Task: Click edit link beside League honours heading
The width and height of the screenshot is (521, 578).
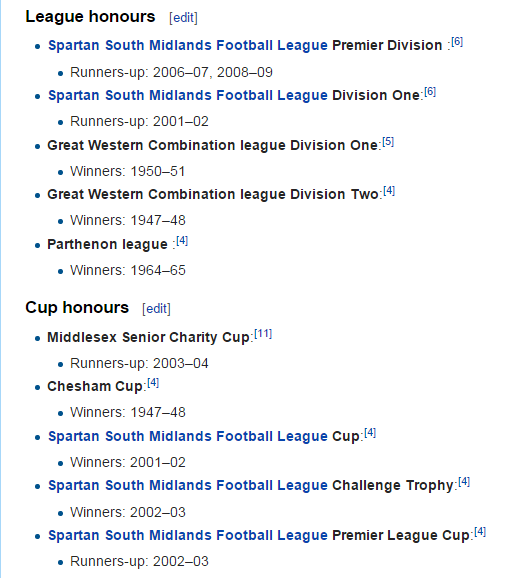Action: point(183,17)
